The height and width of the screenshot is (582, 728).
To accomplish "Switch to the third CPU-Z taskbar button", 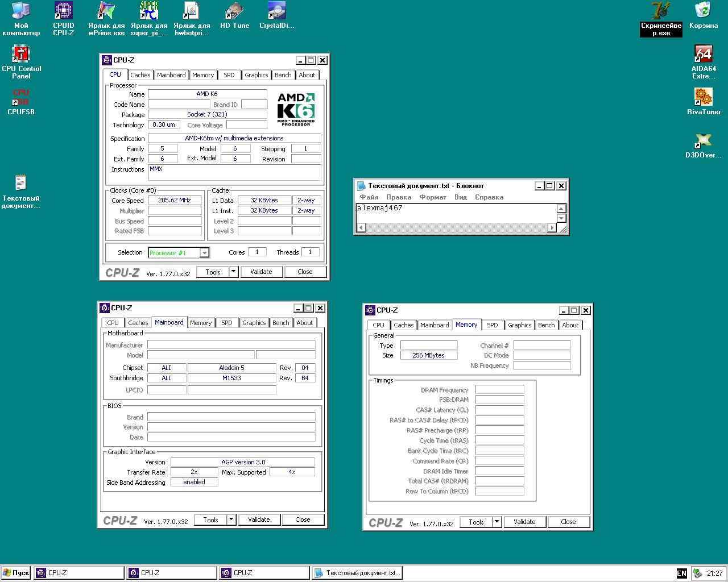I will [x=264, y=573].
